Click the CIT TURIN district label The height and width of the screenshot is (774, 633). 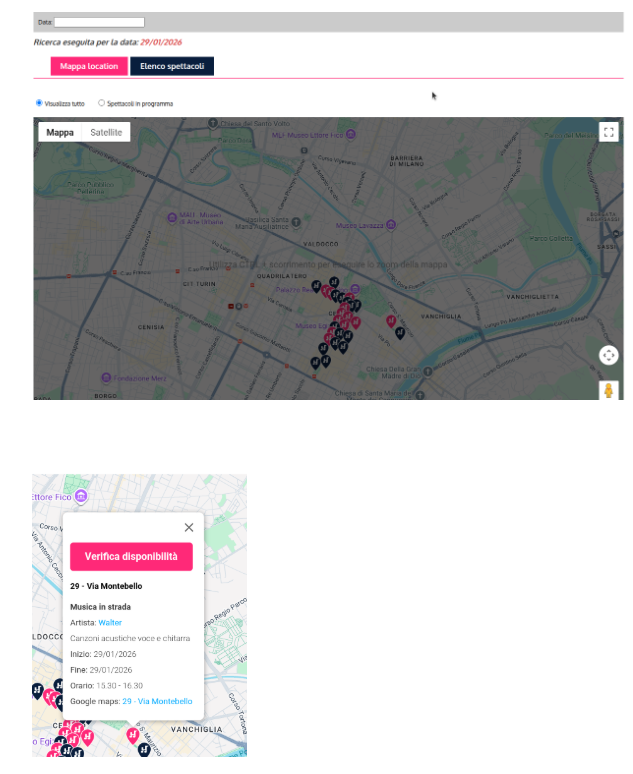(199, 284)
